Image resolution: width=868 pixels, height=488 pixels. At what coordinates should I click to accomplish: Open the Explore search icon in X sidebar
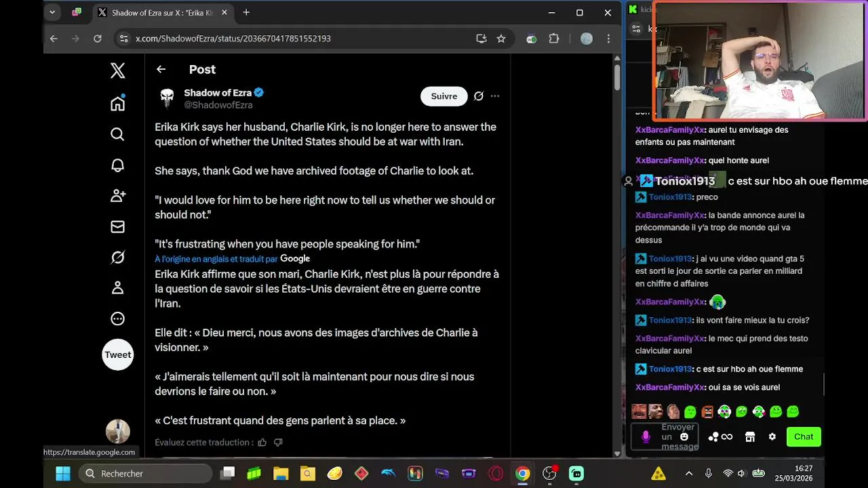coord(117,134)
